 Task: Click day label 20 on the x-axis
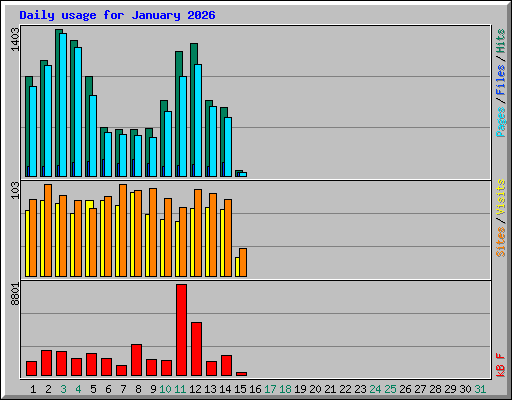pyautogui.click(x=315, y=389)
